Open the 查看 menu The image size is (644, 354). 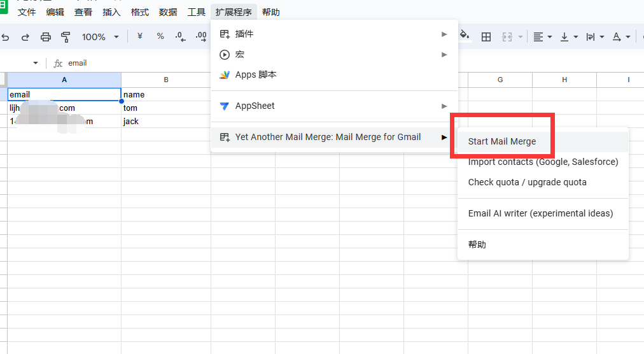pyautogui.click(x=83, y=12)
